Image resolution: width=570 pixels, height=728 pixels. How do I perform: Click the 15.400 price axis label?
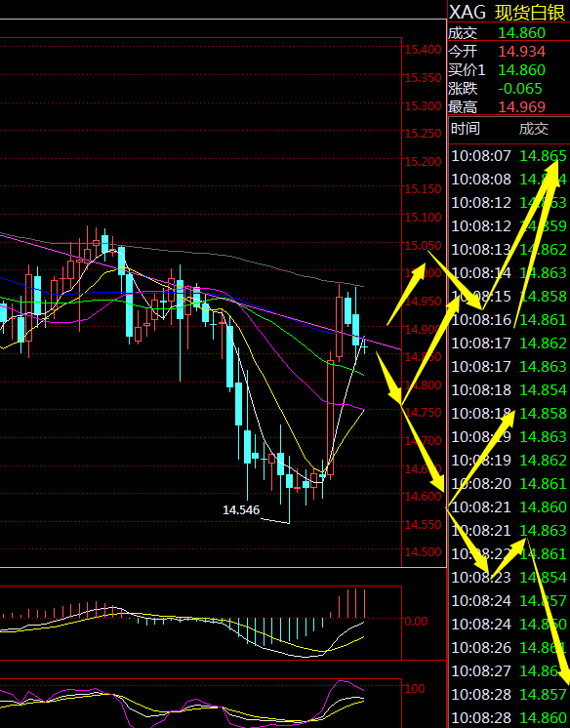423,50
